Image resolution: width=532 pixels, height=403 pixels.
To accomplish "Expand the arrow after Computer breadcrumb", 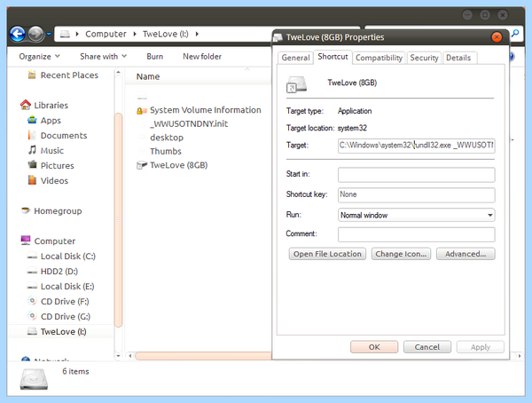I will click(x=135, y=34).
